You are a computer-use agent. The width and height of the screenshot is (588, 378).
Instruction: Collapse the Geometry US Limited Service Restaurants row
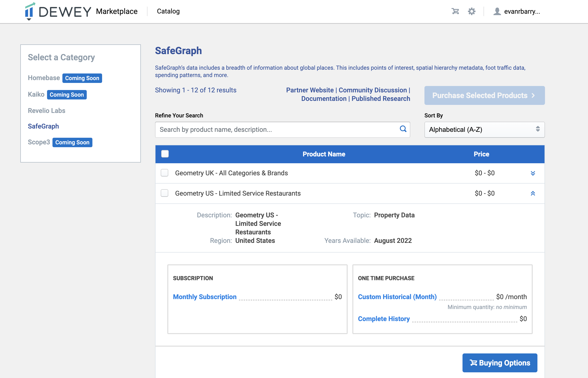tap(532, 193)
